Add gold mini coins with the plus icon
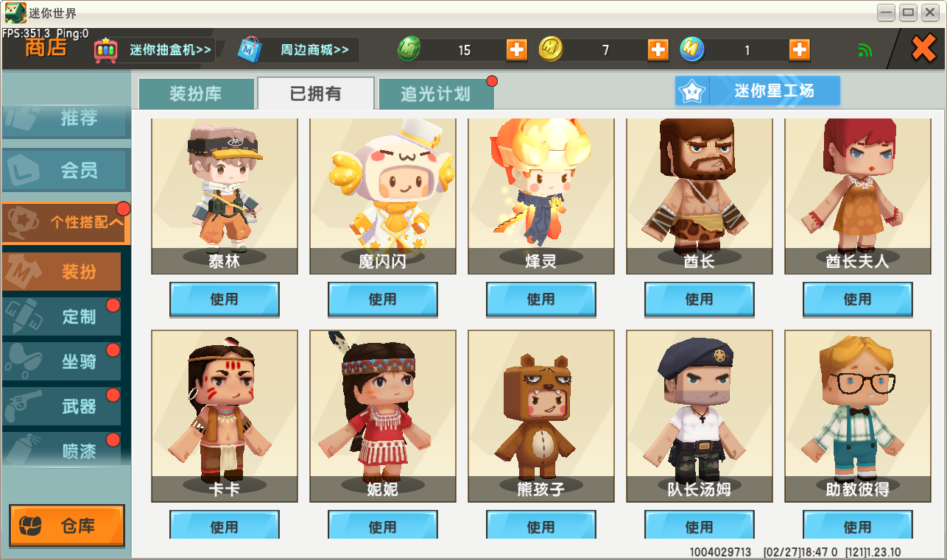The width and height of the screenshot is (947, 560). (x=658, y=50)
